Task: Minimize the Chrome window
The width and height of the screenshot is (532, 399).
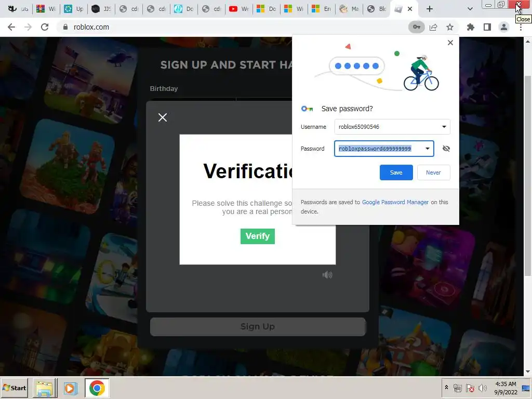Action: (x=488, y=5)
